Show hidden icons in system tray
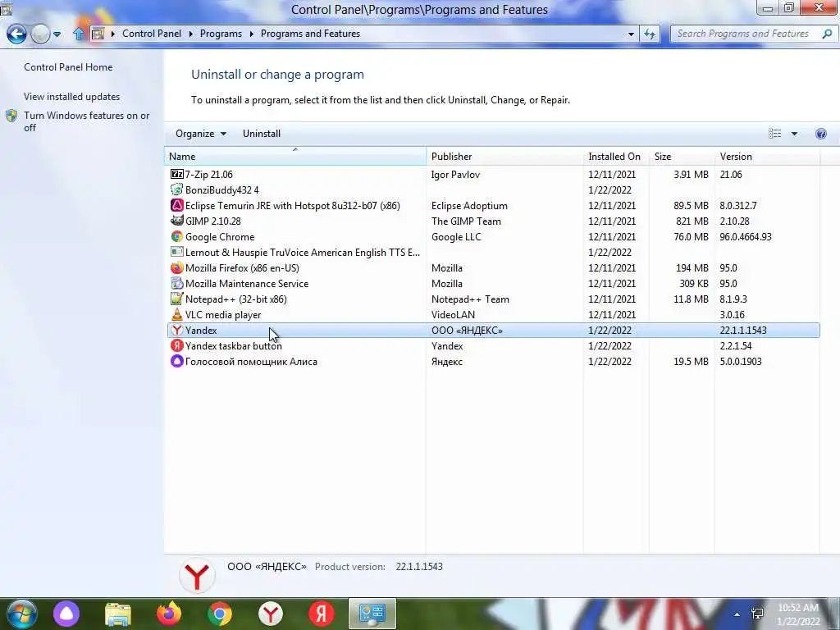Viewport: 840px width, 630px height. pyautogui.click(x=737, y=614)
